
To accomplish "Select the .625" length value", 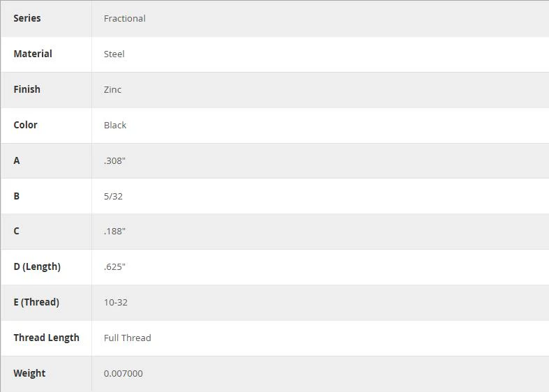I will 114,267.
